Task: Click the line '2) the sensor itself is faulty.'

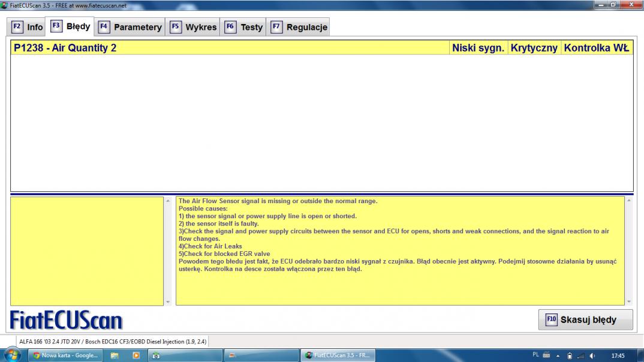Action: [x=218, y=224]
